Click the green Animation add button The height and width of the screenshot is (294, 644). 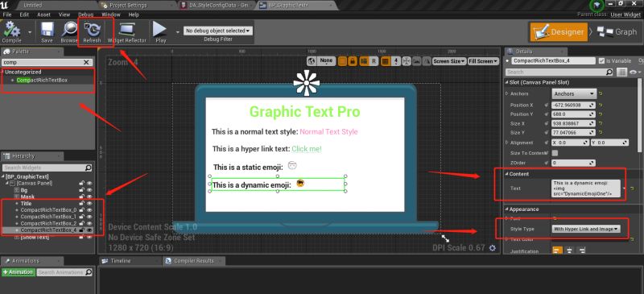click(18, 272)
